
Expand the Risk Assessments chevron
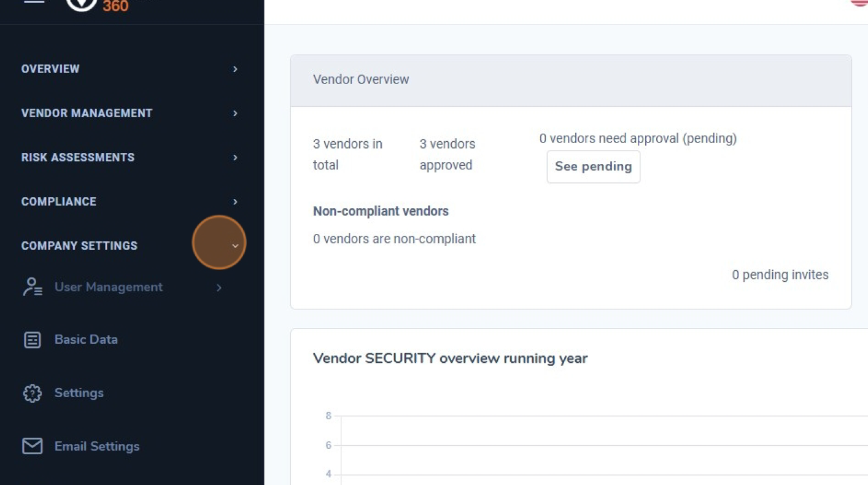tap(235, 158)
